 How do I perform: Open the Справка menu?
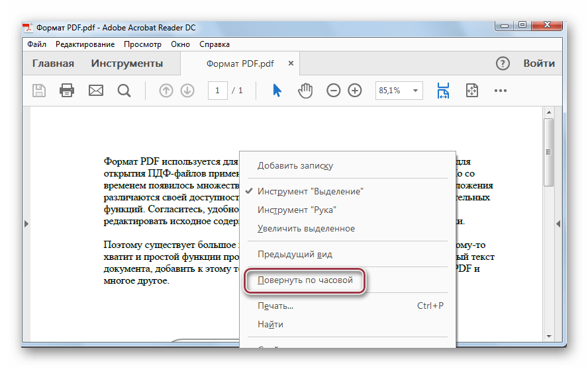click(x=215, y=44)
